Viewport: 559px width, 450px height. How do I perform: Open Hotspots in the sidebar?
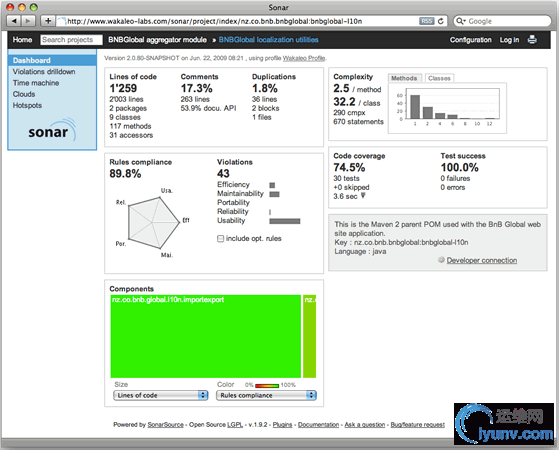(27, 105)
